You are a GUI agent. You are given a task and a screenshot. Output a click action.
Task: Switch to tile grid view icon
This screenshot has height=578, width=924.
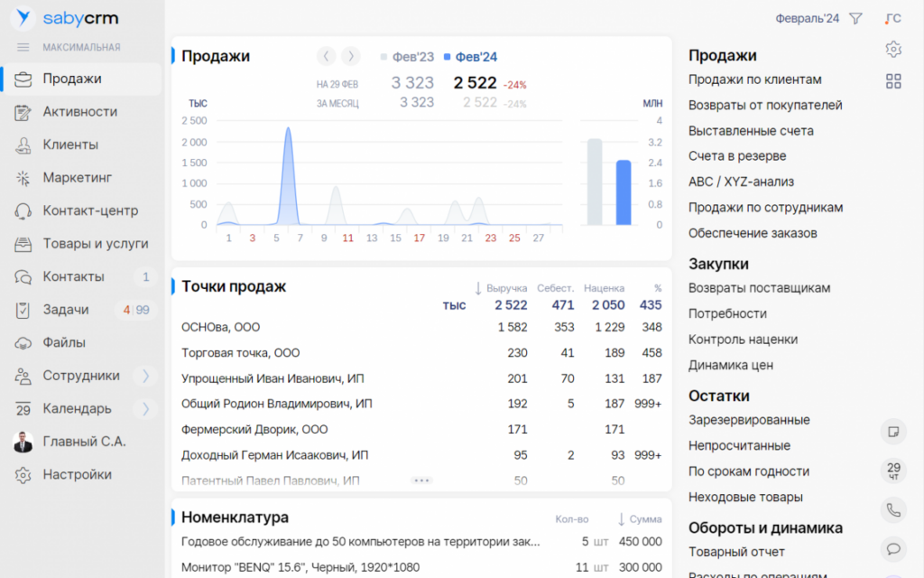[893, 81]
